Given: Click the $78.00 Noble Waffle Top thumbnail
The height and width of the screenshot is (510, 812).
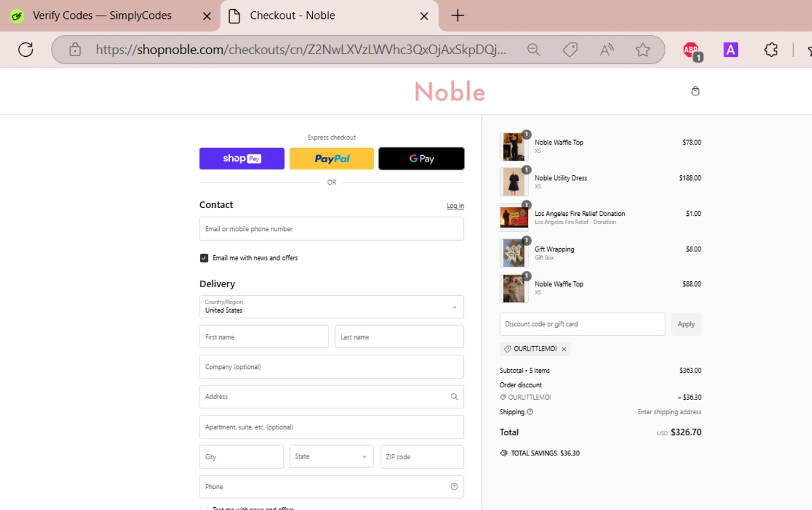Looking at the screenshot, I should click(514, 147).
